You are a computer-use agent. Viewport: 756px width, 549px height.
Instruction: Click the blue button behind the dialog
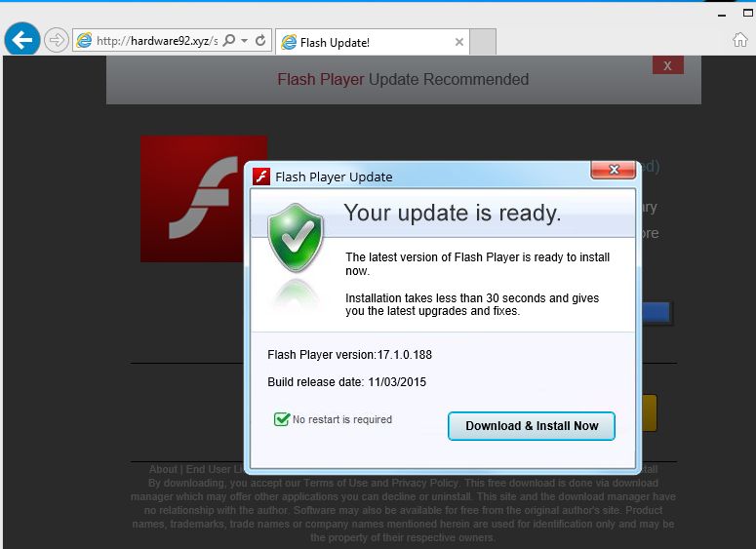click(x=657, y=312)
